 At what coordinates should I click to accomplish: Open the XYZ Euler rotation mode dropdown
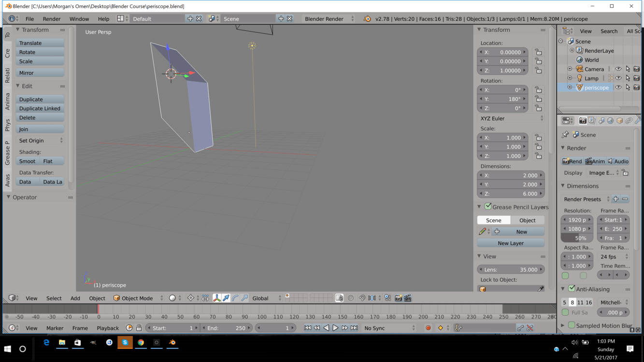point(511,118)
